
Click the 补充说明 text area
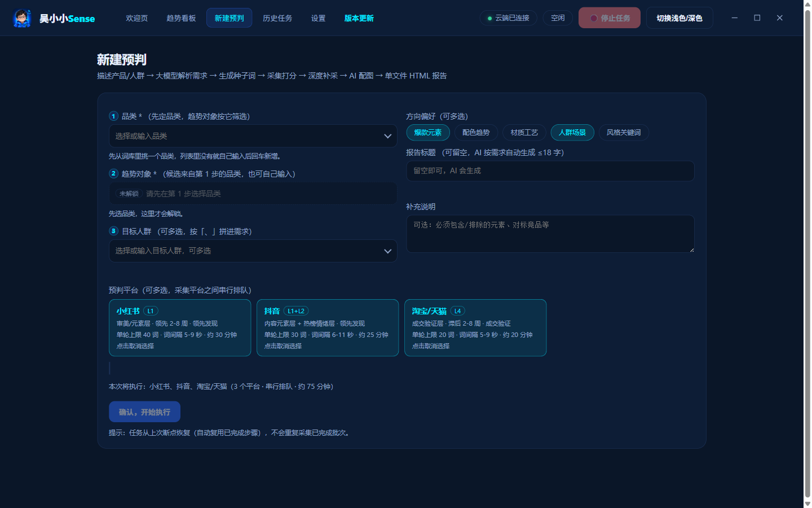(550, 234)
